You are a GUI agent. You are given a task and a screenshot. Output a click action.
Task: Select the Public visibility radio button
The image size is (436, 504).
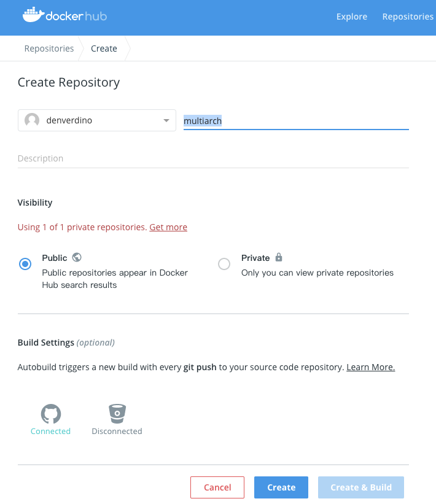tap(25, 264)
